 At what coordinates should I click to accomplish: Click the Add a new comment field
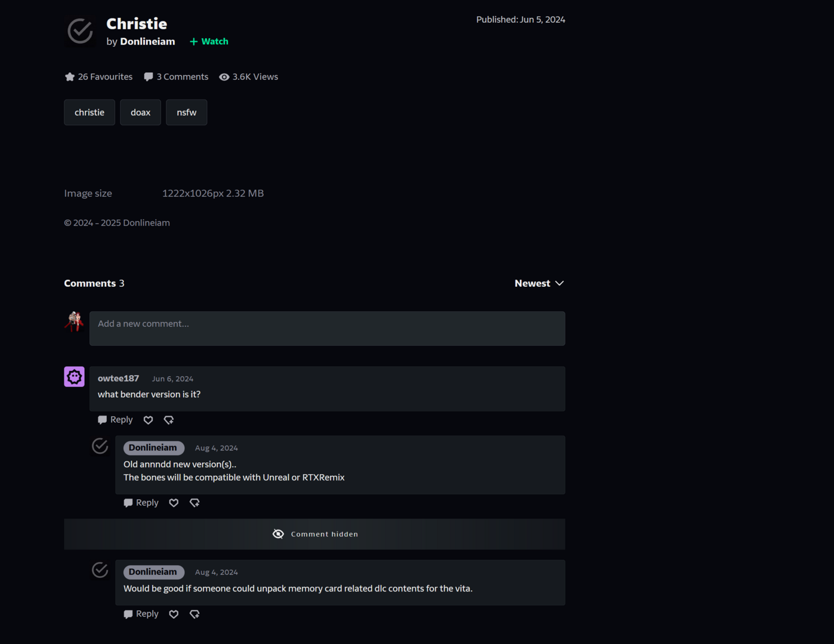[327, 329]
